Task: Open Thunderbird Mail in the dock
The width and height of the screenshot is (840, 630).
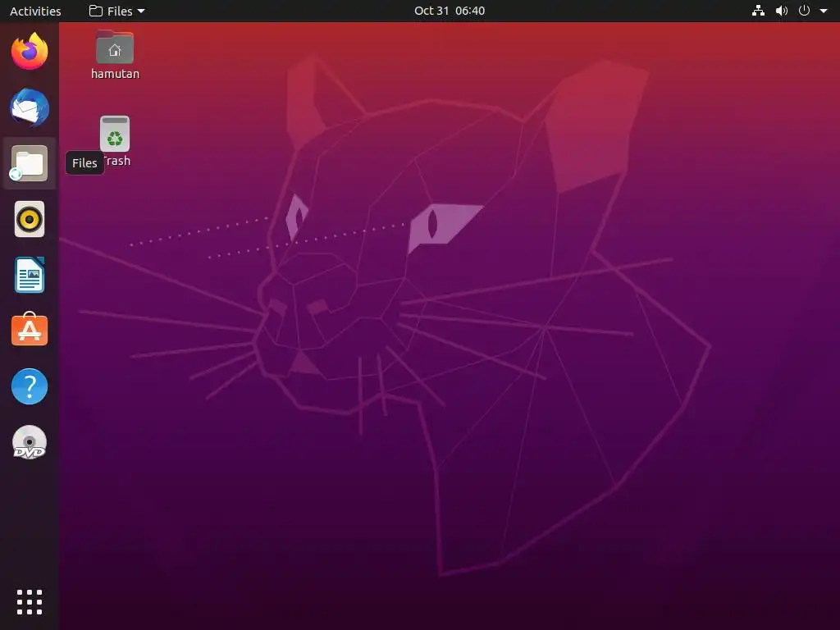Action: (x=30, y=107)
